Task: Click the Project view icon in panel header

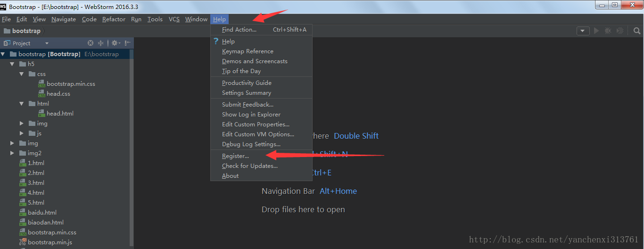Action: point(7,43)
